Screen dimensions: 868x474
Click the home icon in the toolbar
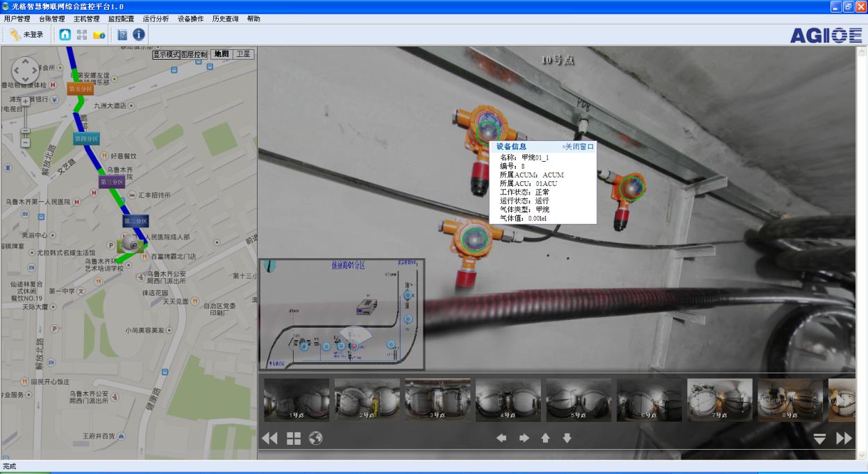pos(65,35)
